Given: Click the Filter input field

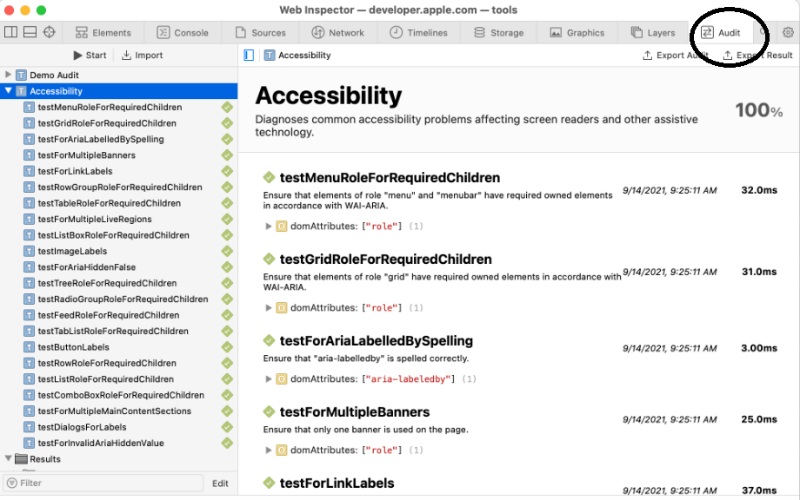Looking at the screenshot, I should pos(100,483).
